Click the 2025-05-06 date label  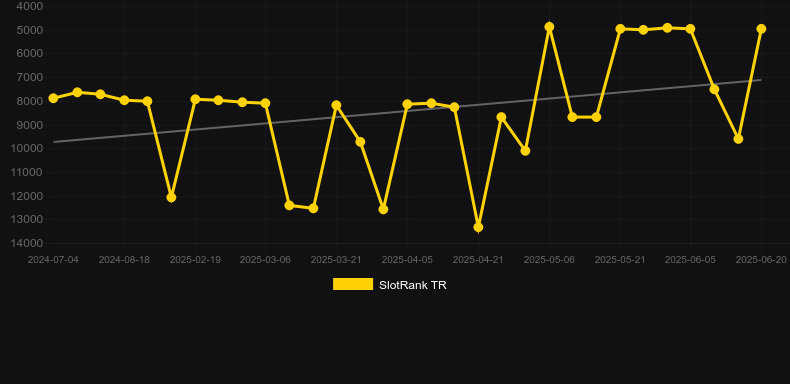(549, 260)
